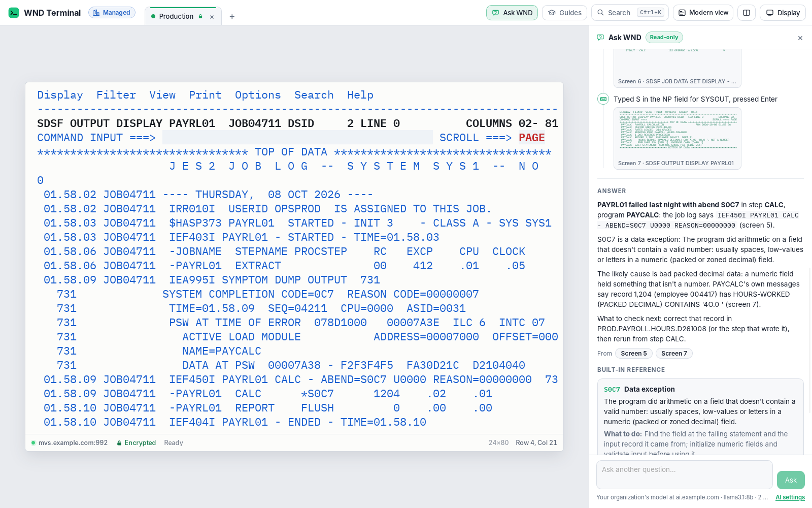Open Screen 7 SDSF OUTPUT DISPLAY thumbnail
The image size is (812, 508).
(677, 138)
